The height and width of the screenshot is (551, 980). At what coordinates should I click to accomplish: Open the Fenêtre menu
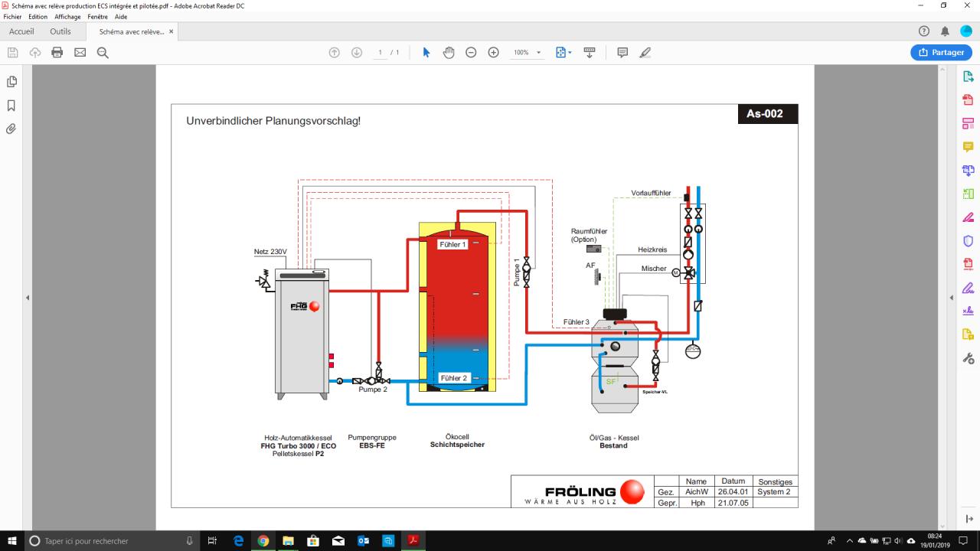[98, 17]
